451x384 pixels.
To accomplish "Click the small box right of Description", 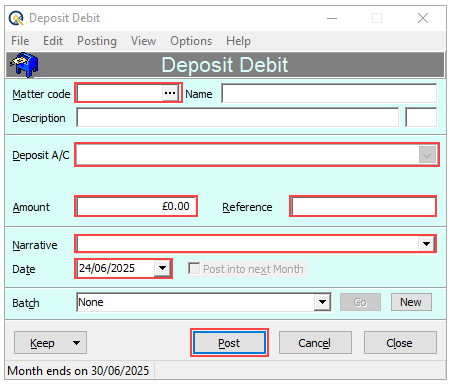I will 421,117.
